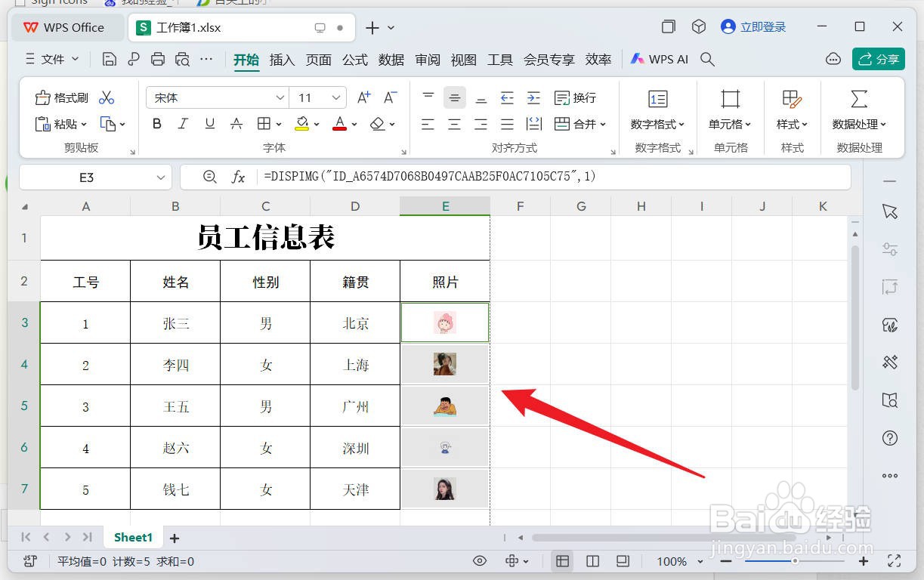Screen dimensions: 924x580
Task: Click the distributed alignment icon
Action: pyautogui.click(x=533, y=124)
